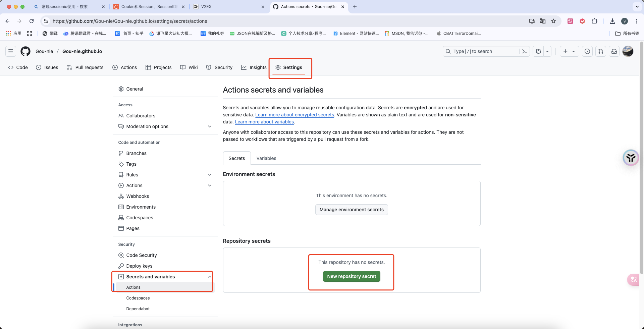
Task: Select Actions under Secrets and variables
Action: pos(165,287)
